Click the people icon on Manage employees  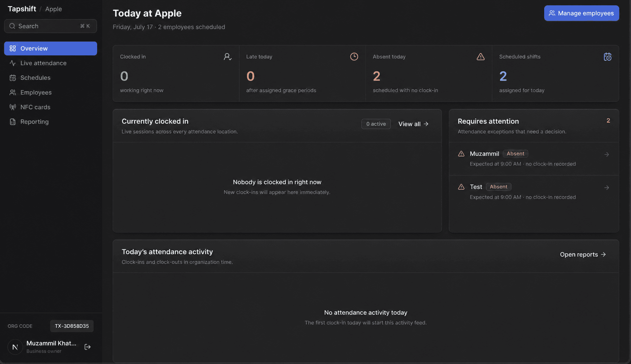(552, 13)
